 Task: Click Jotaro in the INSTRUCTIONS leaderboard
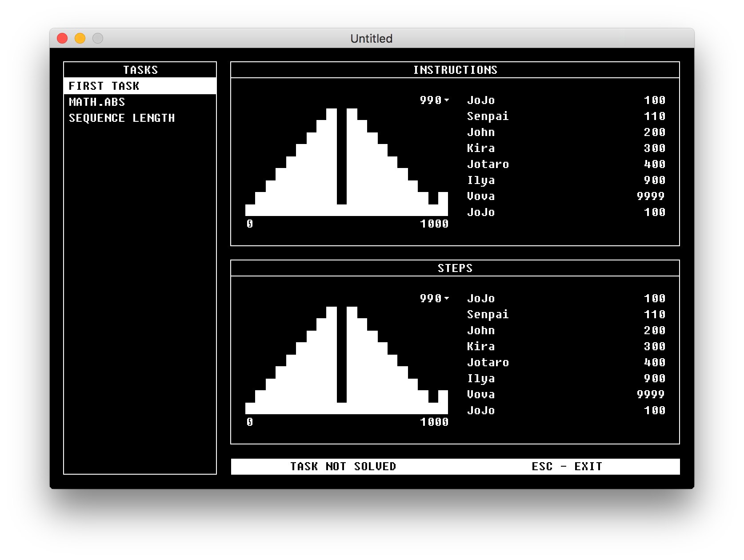coord(488,164)
